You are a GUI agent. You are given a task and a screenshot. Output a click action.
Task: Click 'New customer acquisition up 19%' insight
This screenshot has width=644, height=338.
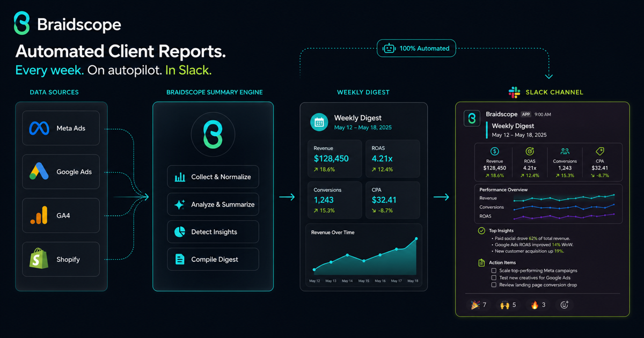(529, 251)
